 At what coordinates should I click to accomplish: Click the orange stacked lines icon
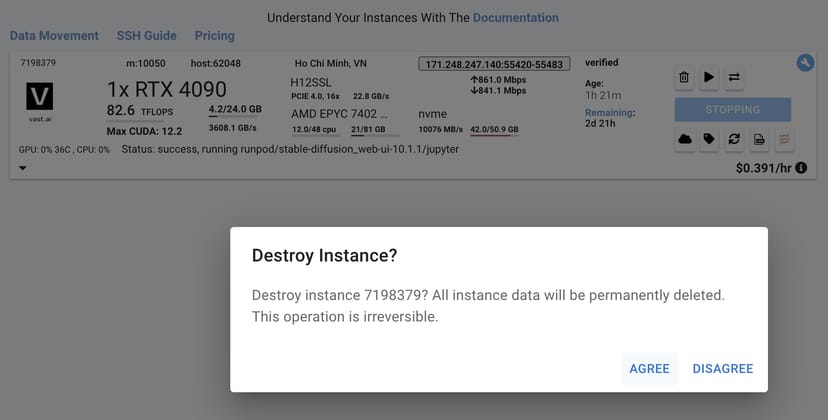782,139
